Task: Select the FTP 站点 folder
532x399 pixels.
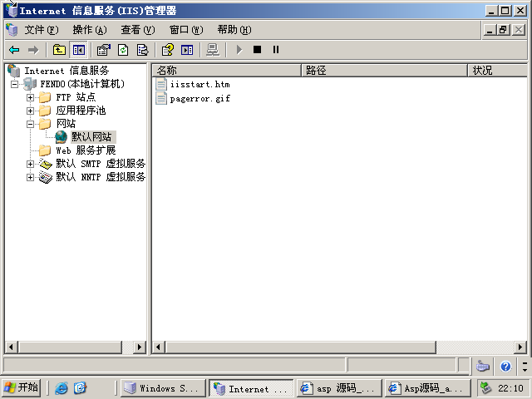Action: 76,97
